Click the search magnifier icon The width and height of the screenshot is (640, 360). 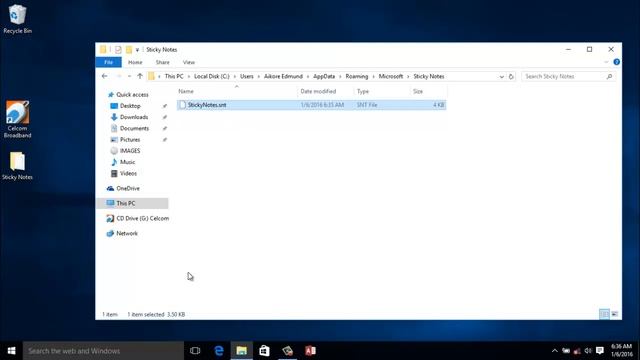coord(609,76)
